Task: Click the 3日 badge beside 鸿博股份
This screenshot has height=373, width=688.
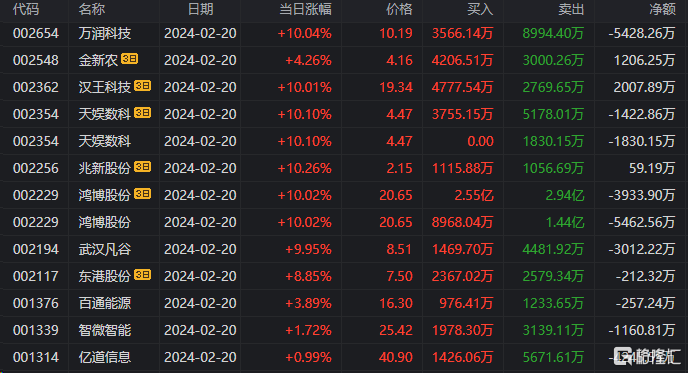Action: click(143, 194)
